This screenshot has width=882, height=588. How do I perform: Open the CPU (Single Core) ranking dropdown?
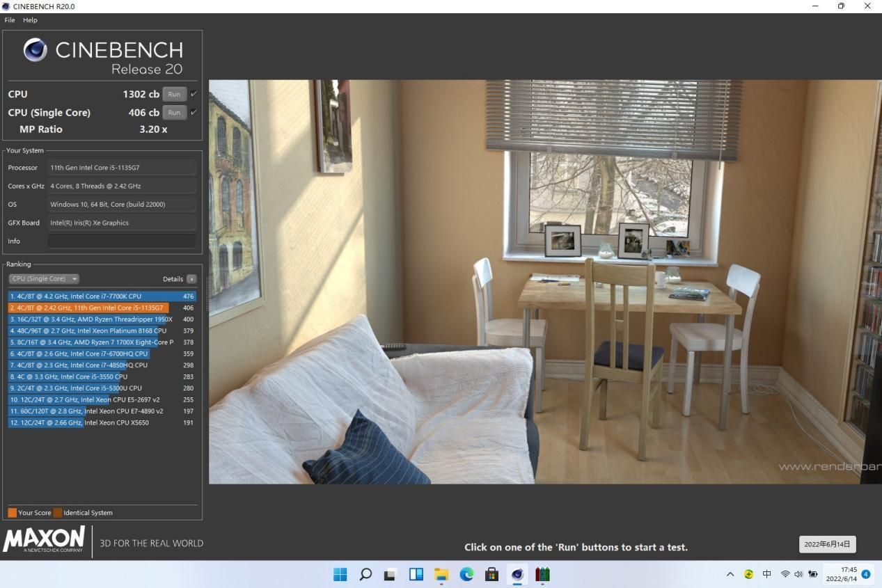44,279
